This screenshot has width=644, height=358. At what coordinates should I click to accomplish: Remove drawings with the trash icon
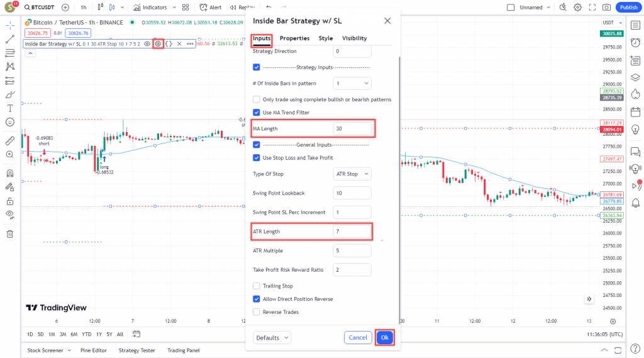point(10,234)
